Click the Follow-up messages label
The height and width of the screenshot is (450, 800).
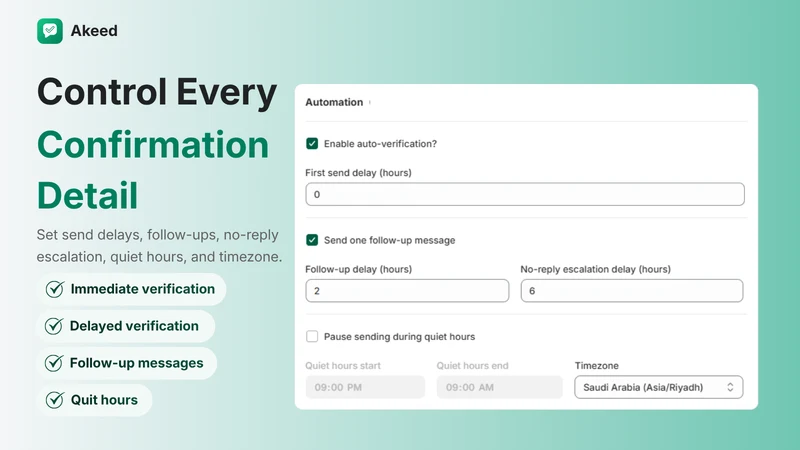point(137,363)
